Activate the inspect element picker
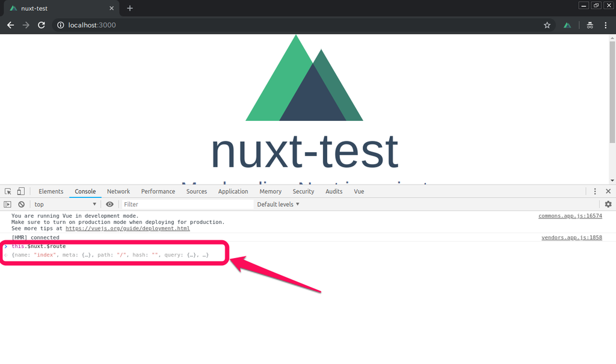616x364 pixels. click(x=8, y=191)
